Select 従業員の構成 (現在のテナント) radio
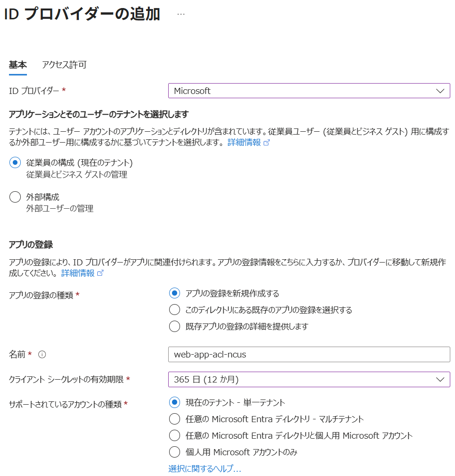Viewport: 455px width, 476px height. [15, 163]
